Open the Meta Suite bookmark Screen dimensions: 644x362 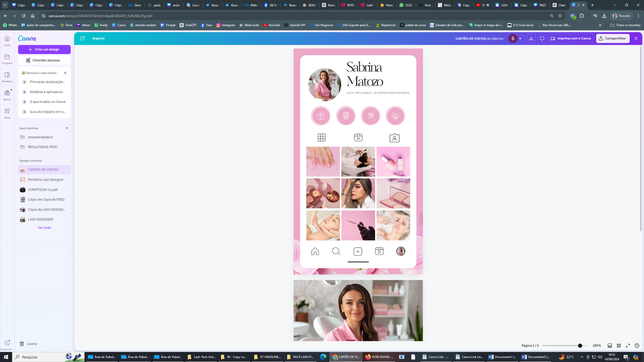coord(249,25)
